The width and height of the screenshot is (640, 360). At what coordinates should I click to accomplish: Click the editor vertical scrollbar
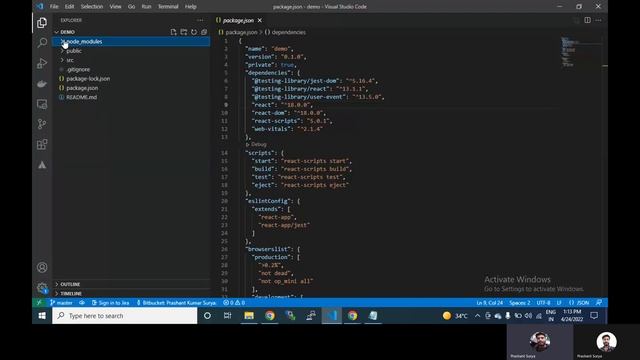tap(605, 167)
